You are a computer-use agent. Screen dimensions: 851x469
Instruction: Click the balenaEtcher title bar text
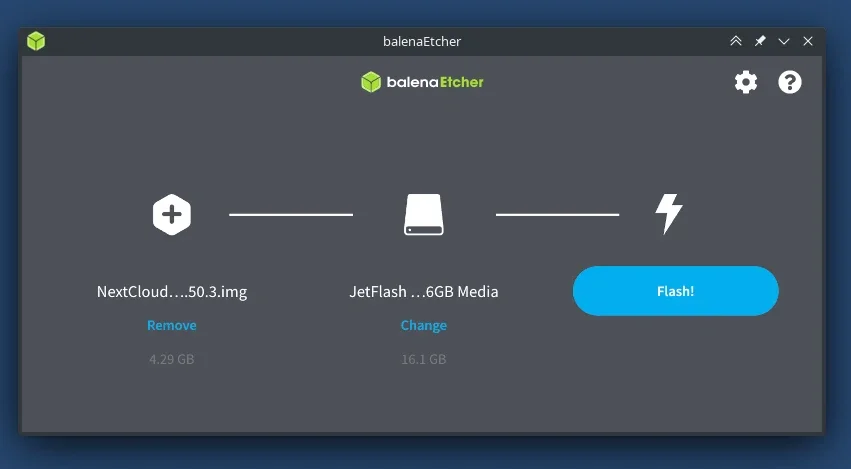(x=422, y=41)
